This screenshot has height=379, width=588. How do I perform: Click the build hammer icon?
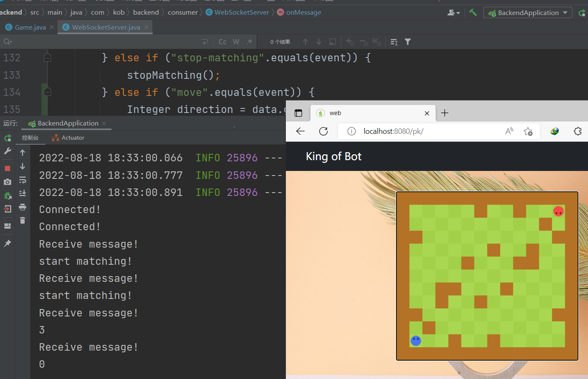473,13
